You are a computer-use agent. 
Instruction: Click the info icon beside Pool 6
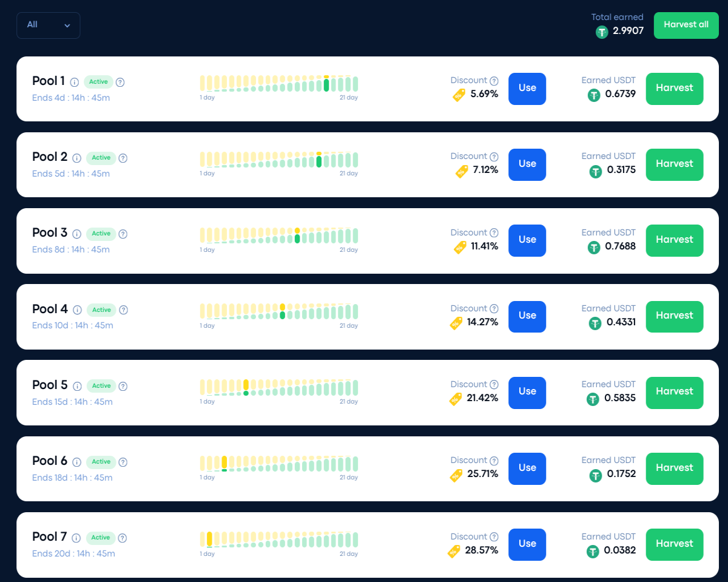click(x=77, y=462)
